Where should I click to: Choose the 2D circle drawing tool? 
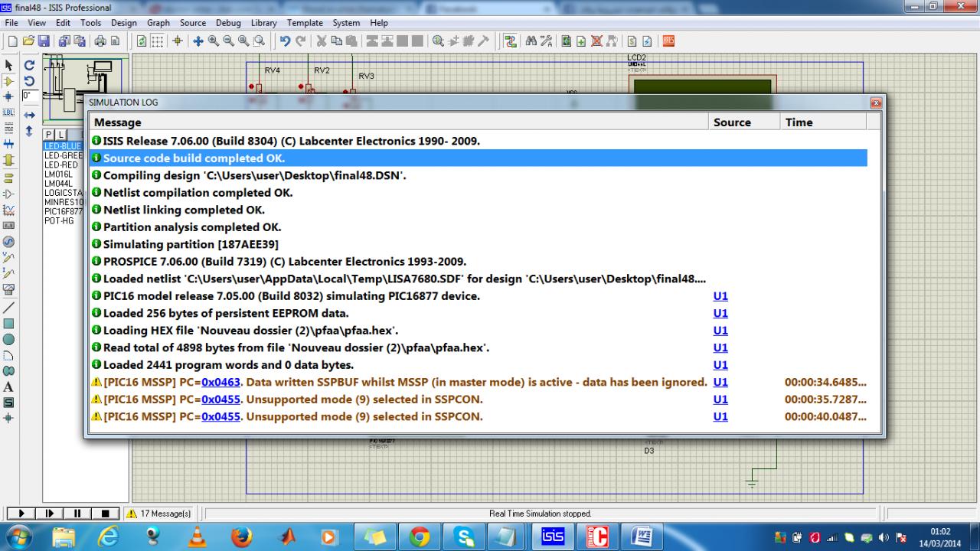[9, 339]
